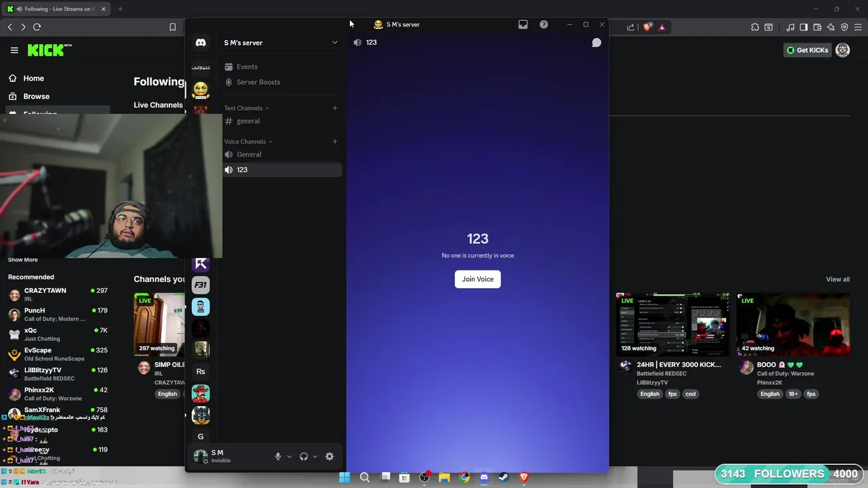
Task: Open headphone output options arrow
Action: click(315, 457)
